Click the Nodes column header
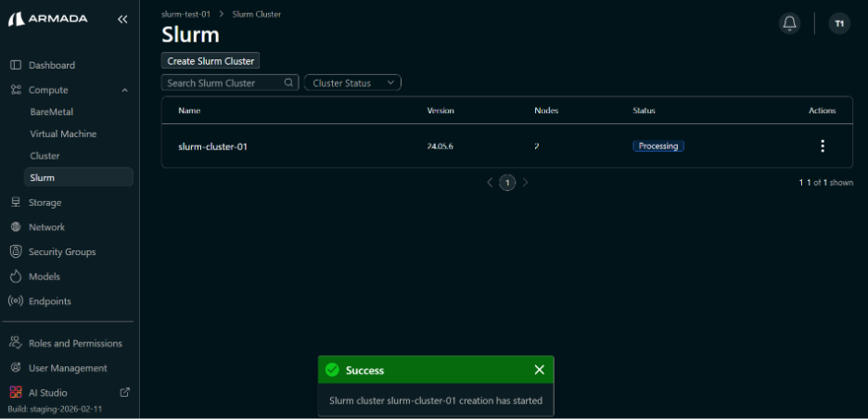Screen dimensions: 868x420 coord(546,110)
